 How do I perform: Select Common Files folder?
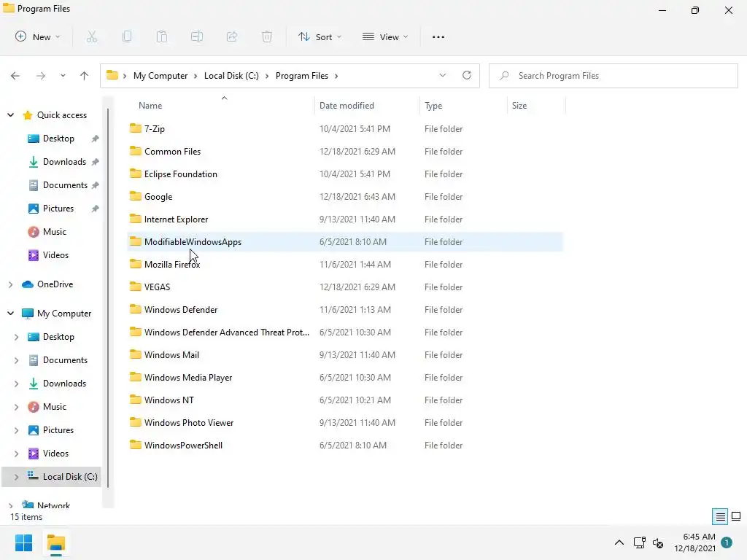(172, 152)
